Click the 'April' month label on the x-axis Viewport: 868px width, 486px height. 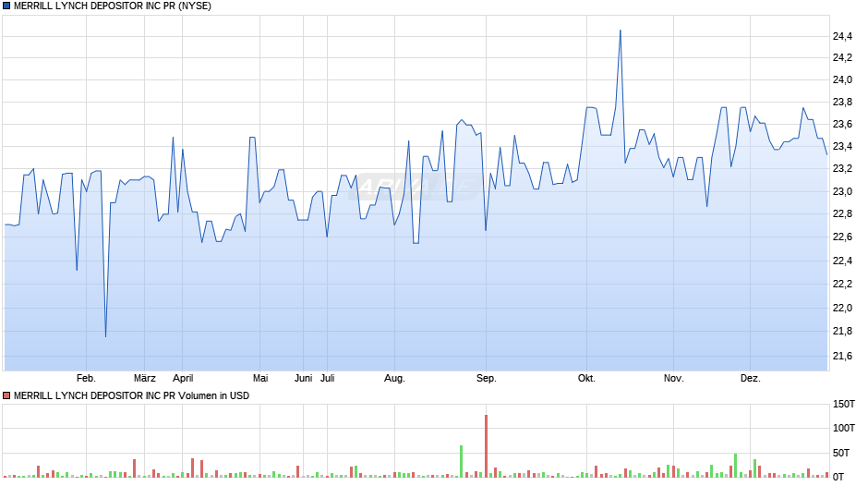(183, 379)
